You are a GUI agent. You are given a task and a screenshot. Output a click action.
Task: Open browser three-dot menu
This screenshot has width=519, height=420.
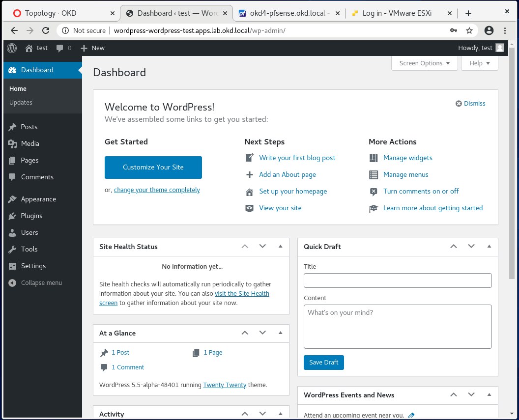505,30
